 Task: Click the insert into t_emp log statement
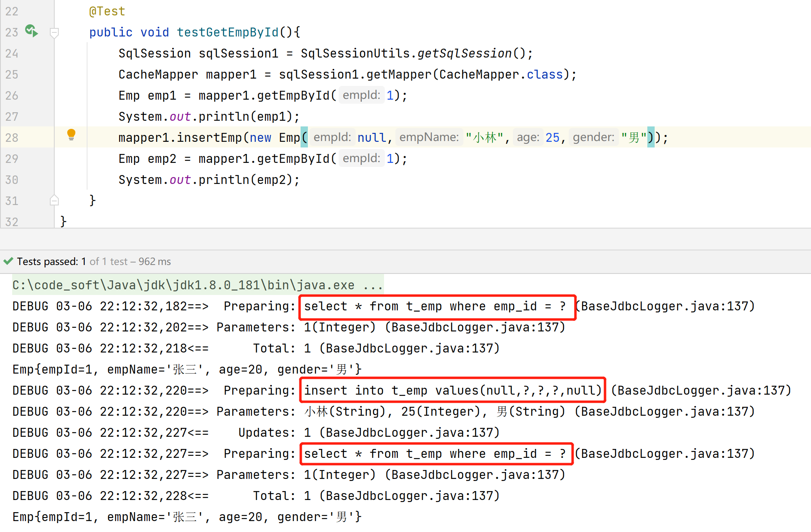[452, 391]
